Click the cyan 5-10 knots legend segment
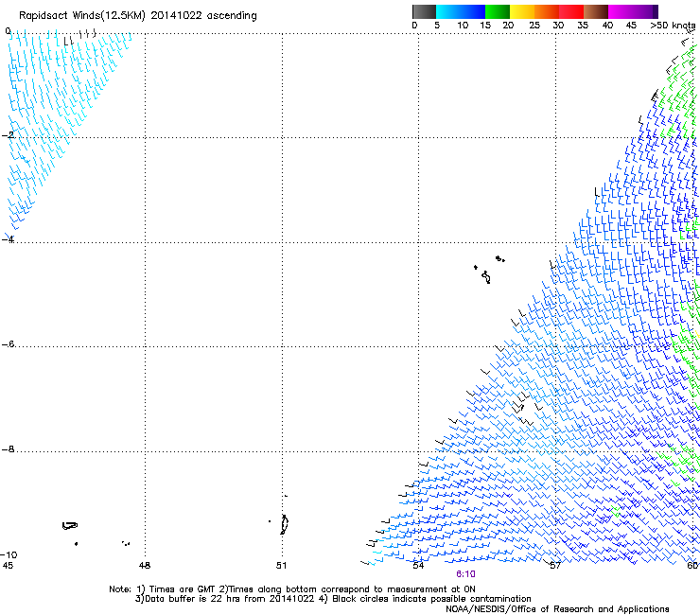Viewport: 700px width, 615px height. point(448,11)
